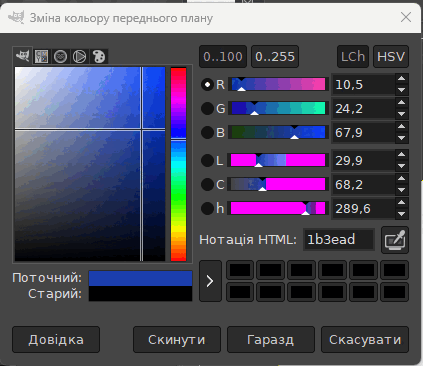Cancel with the Скасувати button
The height and width of the screenshot is (366, 423).
(x=365, y=340)
